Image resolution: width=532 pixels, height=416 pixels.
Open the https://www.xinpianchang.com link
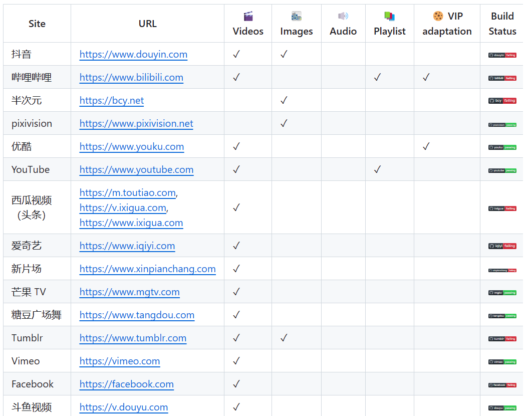click(x=148, y=269)
